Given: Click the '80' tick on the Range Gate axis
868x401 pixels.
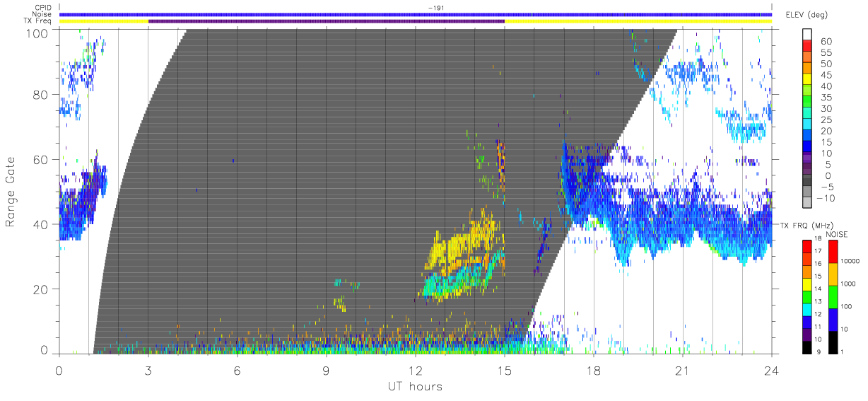Looking at the screenshot, I should [40, 95].
